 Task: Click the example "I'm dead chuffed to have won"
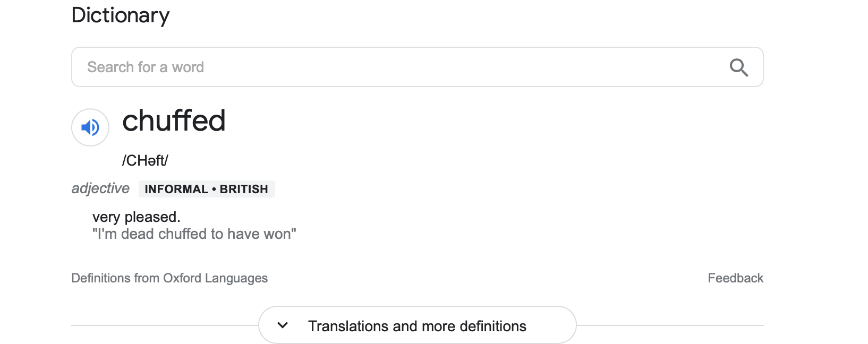pos(194,234)
